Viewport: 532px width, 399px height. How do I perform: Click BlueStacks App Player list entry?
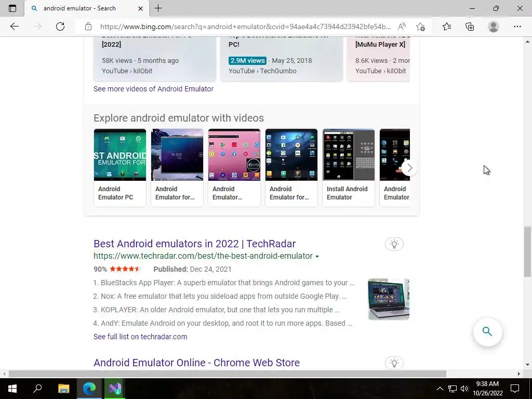(223, 283)
